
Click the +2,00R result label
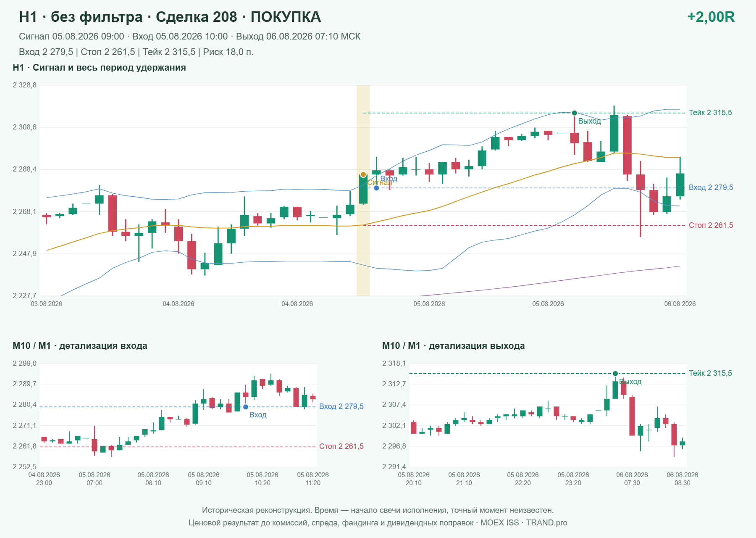(711, 17)
